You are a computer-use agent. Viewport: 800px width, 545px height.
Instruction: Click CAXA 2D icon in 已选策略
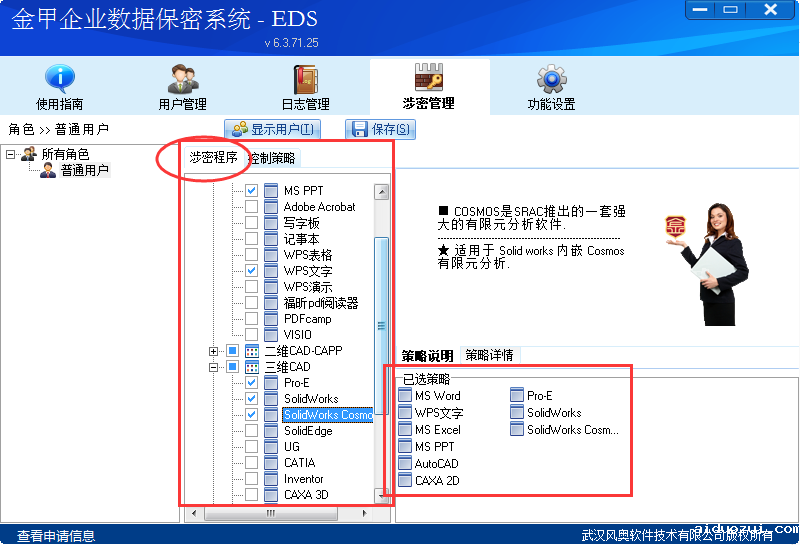tap(405, 480)
